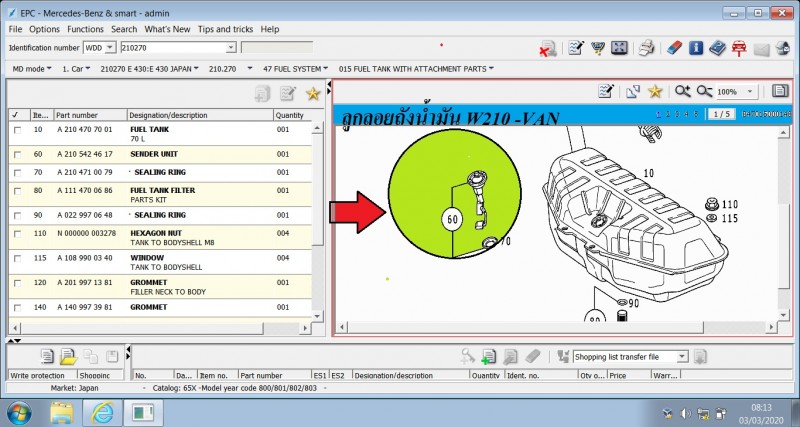
Task: Click the shopping list eraser icon
Action: coord(532,356)
